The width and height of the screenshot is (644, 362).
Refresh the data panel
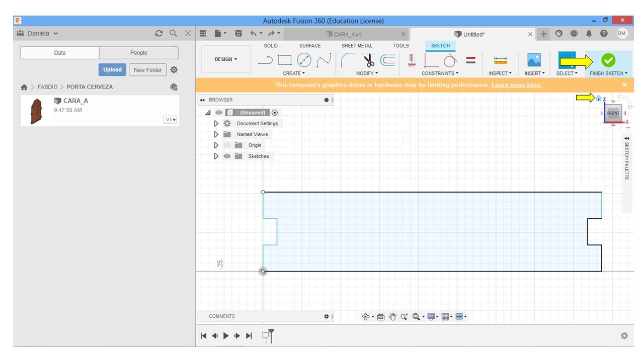(159, 34)
